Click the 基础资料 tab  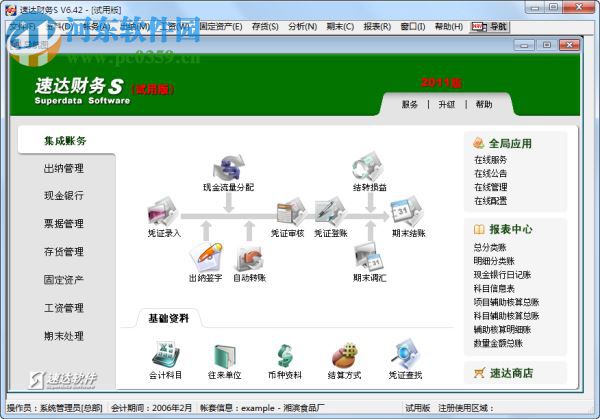click(169, 318)
